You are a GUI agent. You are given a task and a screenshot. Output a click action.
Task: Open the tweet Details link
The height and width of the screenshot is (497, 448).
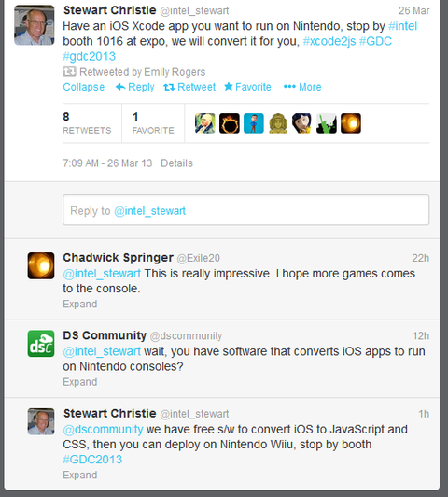point(176,163)
